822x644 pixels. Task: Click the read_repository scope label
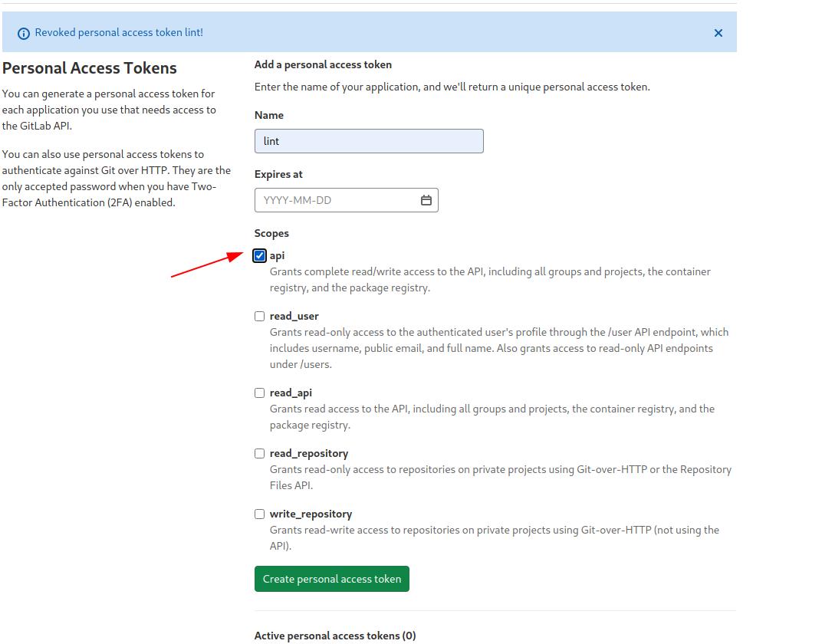click(309, 453)
